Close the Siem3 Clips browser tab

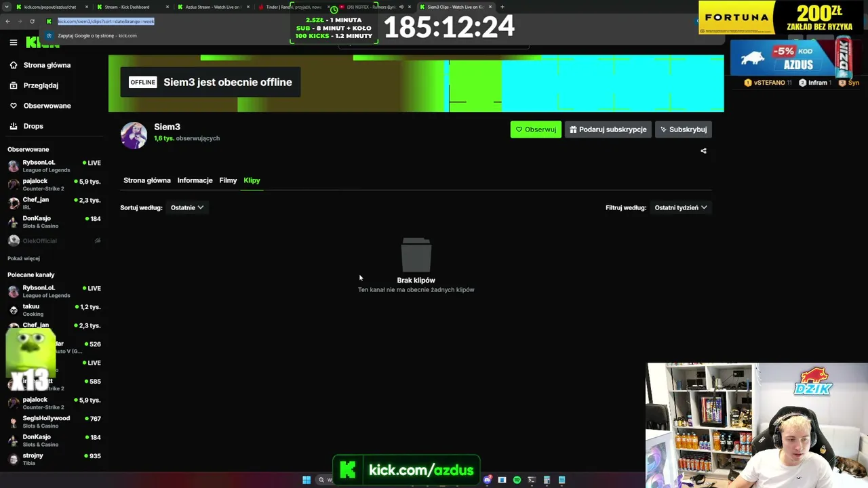(x=491, y=7)
